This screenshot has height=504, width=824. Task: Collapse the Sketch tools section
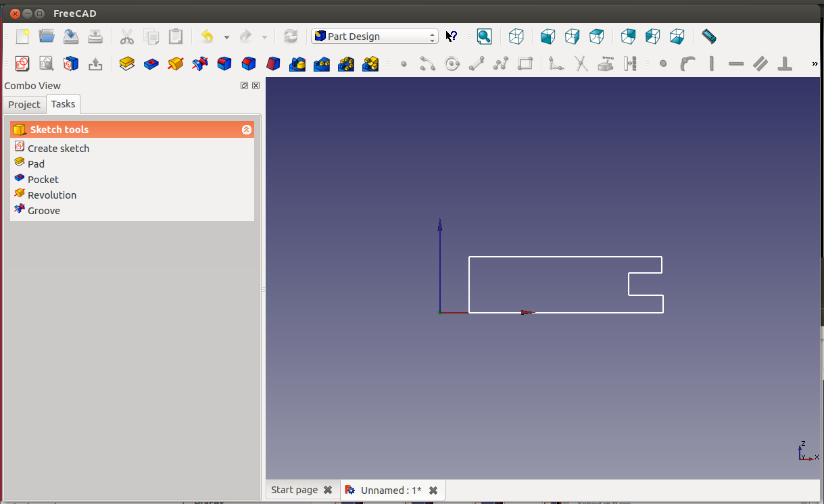click(x=247, y=130)
